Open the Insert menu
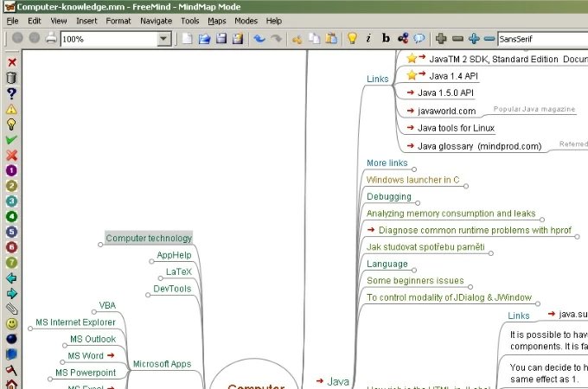 (86, 21)
